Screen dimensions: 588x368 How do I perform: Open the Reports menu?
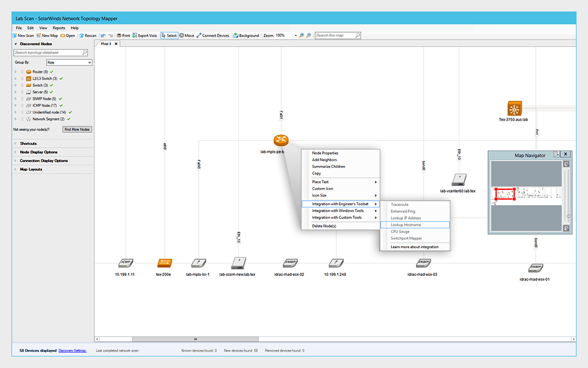coord(58,27)
